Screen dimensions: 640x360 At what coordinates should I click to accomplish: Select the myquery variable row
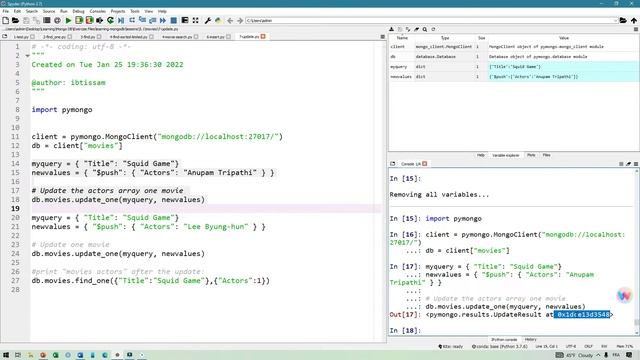(514, 67)
